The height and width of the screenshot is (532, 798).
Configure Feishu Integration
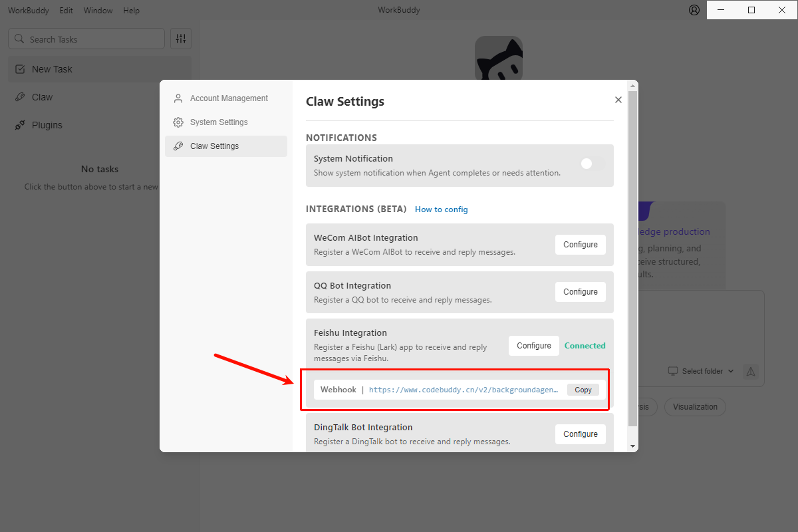(x=534, y=346)
